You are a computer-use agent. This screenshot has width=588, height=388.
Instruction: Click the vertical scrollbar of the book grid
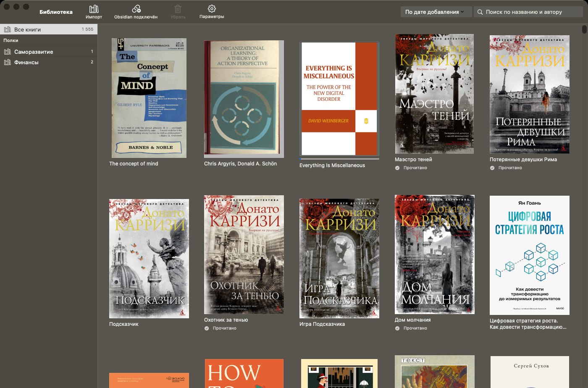coord(584,29)
